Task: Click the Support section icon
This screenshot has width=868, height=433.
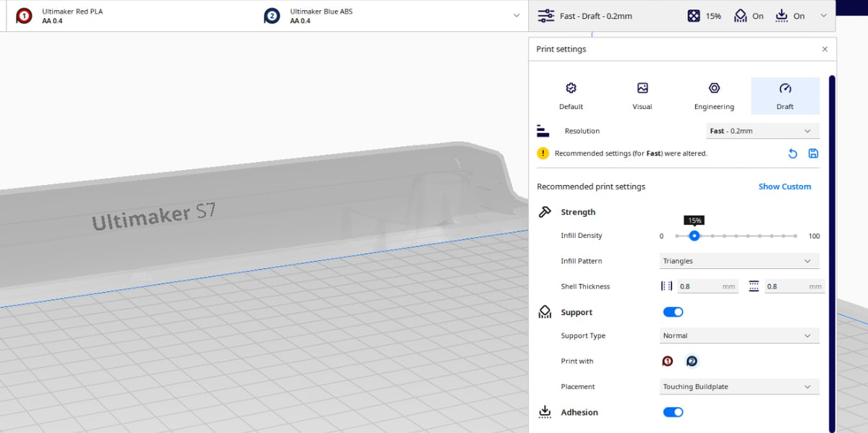Action: [x=545, y=312]
